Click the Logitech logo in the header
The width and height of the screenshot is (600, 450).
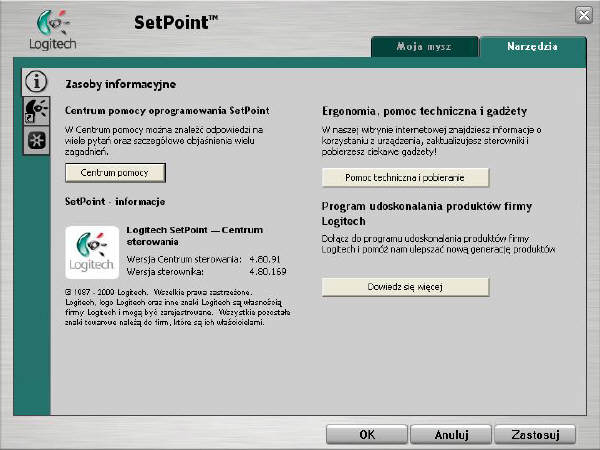click(x=53, y=30)
